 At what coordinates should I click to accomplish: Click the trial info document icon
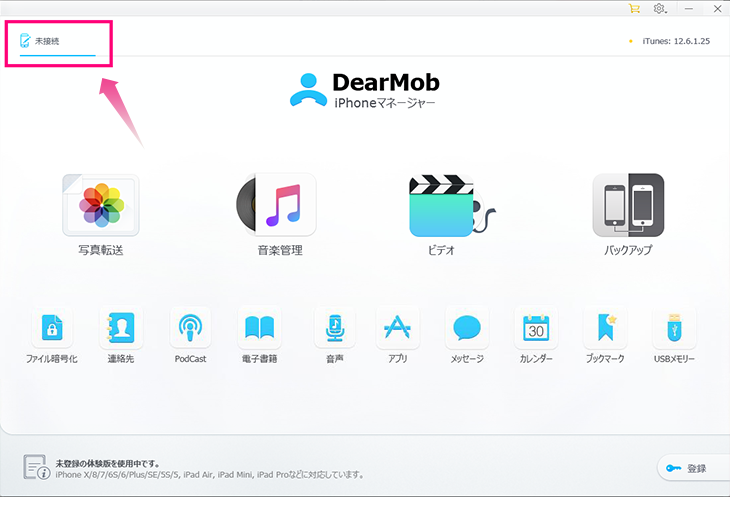(x=36, y=467)
